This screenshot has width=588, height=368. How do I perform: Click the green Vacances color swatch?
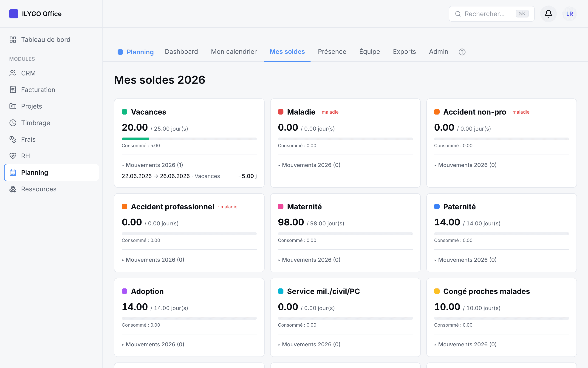pos(124,112)
